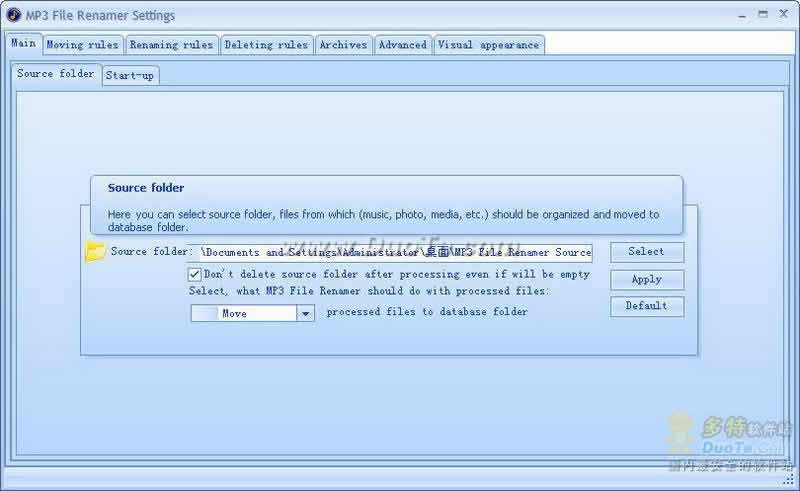The image size is (800, 491).
Task: Click the Move combo box value
Action: 244,313
